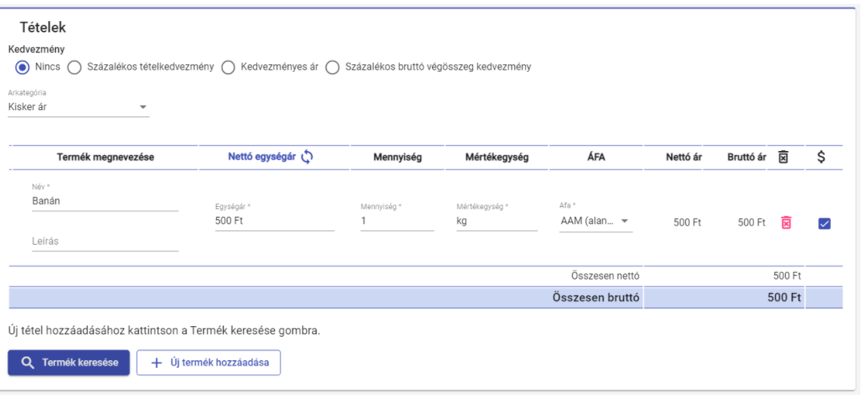This screenshot has height=401, width=868.
Task: Click the Összesen bruttó label
Action: (595, 298)
